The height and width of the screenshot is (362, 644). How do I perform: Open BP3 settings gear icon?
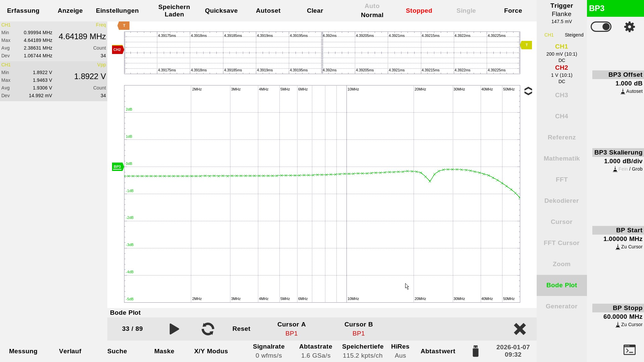(629, 27)
